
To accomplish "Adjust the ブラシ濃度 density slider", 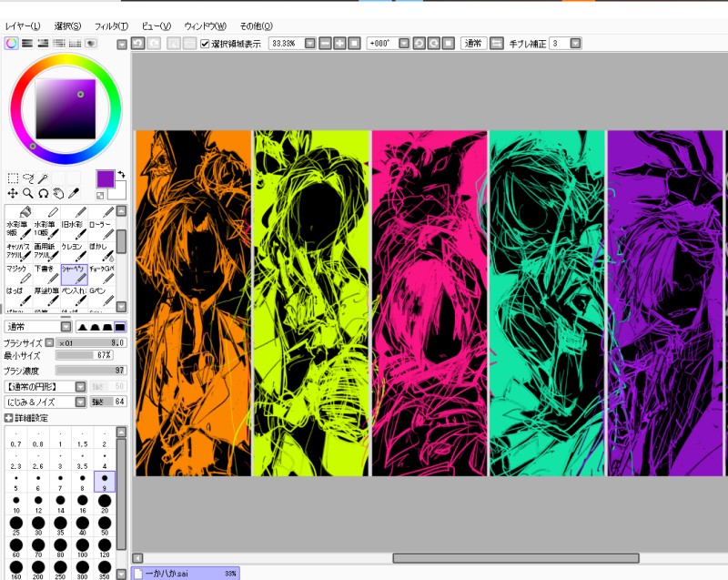I will [x=91, y=370].
